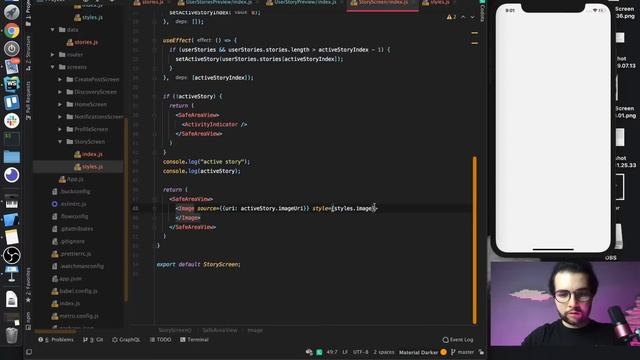Switch to UserStoriesPreview/index.js tab
The width and height of the screenshot is (640, 360).
pyautogui.click(x=216, y=3)
